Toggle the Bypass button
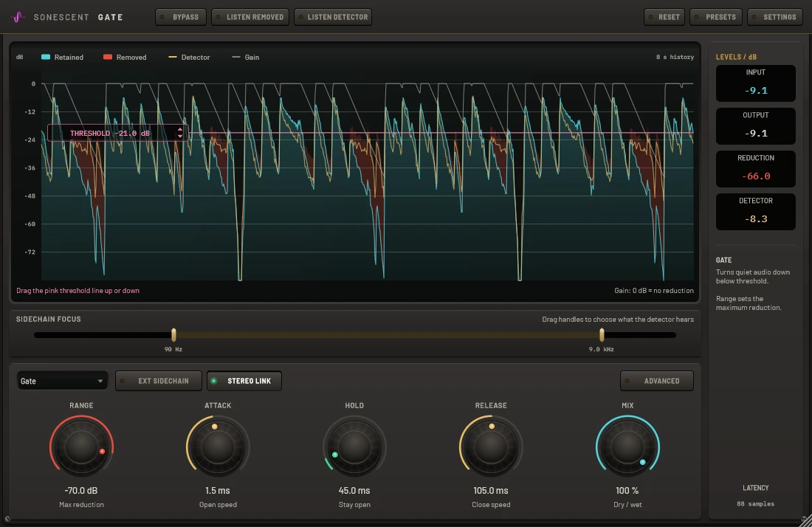The image size is (812, 527). (181, 17)
